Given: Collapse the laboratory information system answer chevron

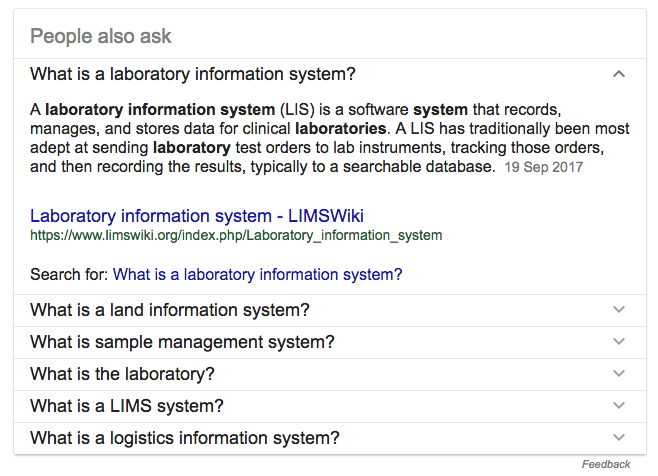Looking at the screenshot, I should (x=619, y=74).
